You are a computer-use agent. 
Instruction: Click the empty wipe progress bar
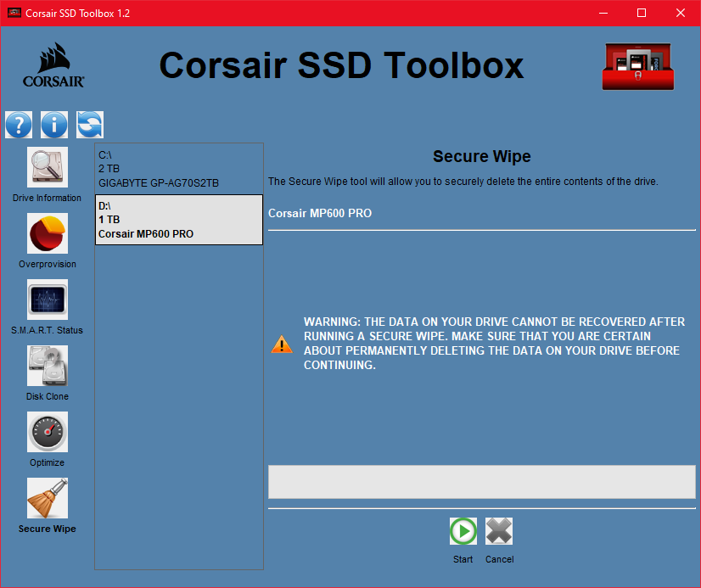click(x=481, y=482)
